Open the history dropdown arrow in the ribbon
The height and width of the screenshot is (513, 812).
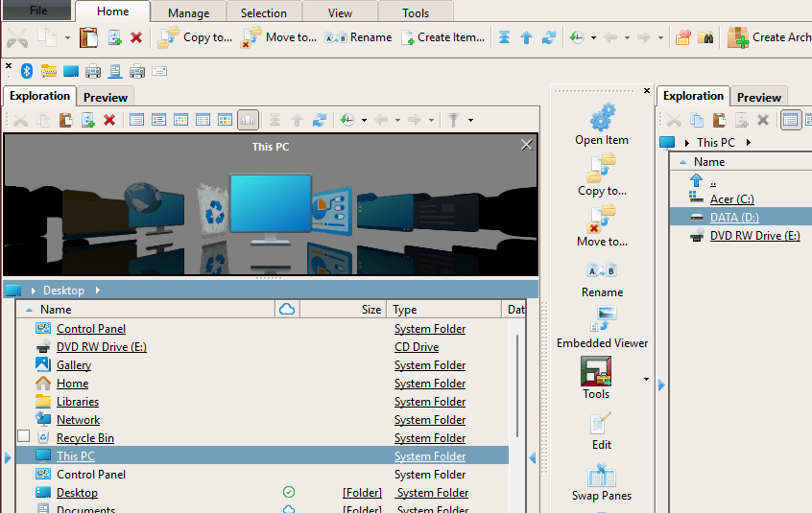tap(593, 38)
